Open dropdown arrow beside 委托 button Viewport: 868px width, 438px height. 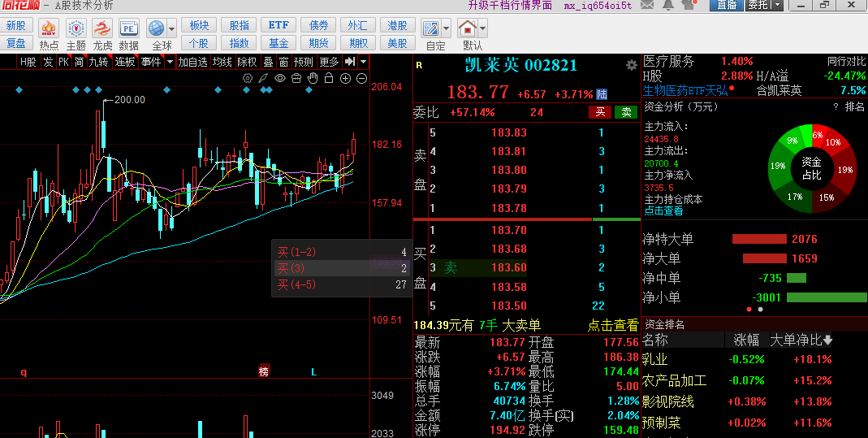[x=778, y=5]
